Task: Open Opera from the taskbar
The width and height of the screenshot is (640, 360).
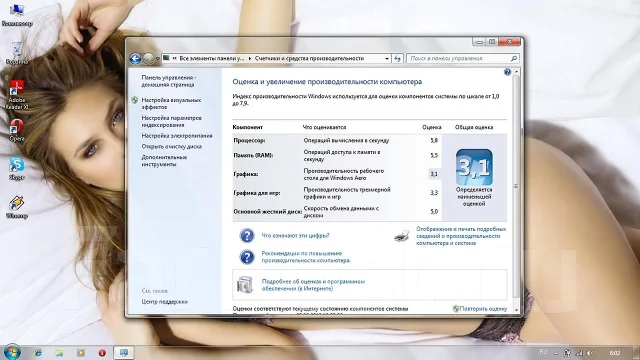Action: point(102,353)
